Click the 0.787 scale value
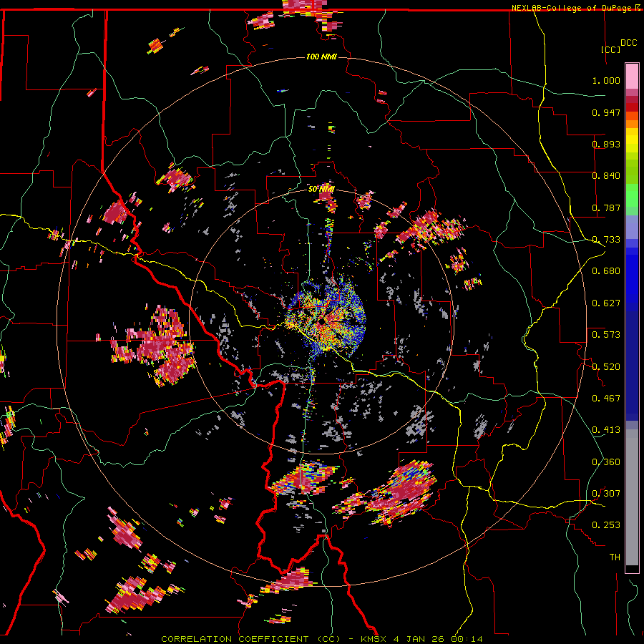Image resolution: width=644 pixels, height=644 pixels. pos(606,208)
